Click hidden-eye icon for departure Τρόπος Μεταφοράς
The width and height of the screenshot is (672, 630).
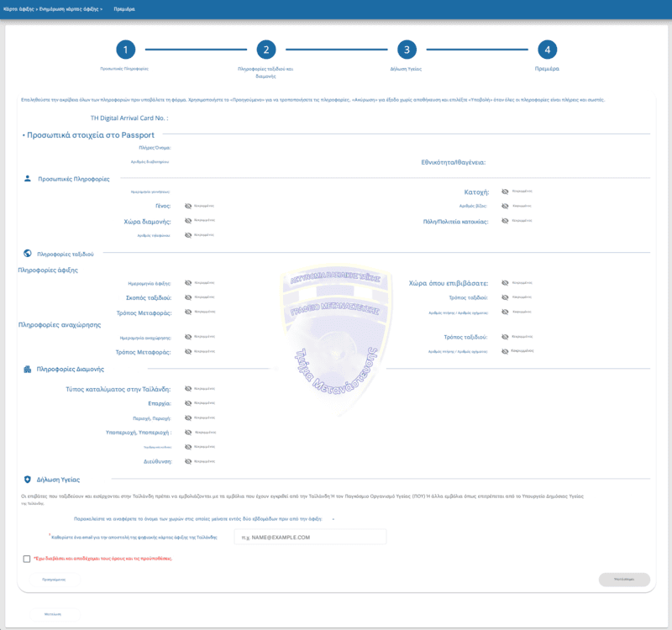pos(187,351)
